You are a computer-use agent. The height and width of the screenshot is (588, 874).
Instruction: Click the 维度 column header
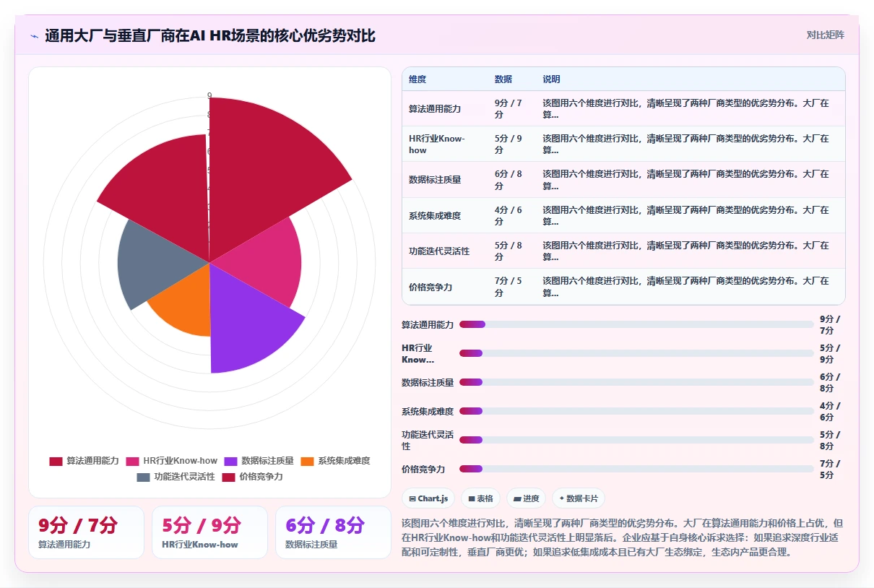tap(417, 79)
